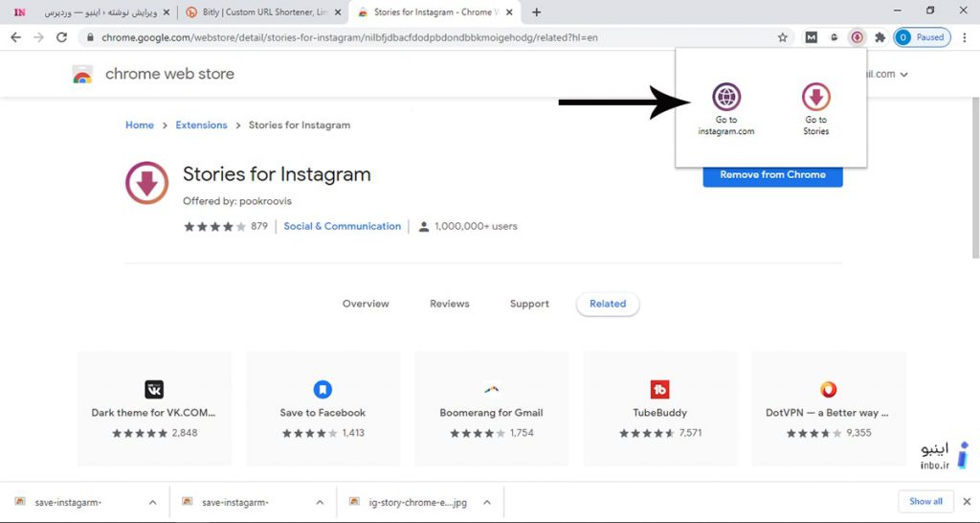Screen dimensions: 980x523
Task: Click the Stories for Instagram extension logo
Action: point(146,183)
